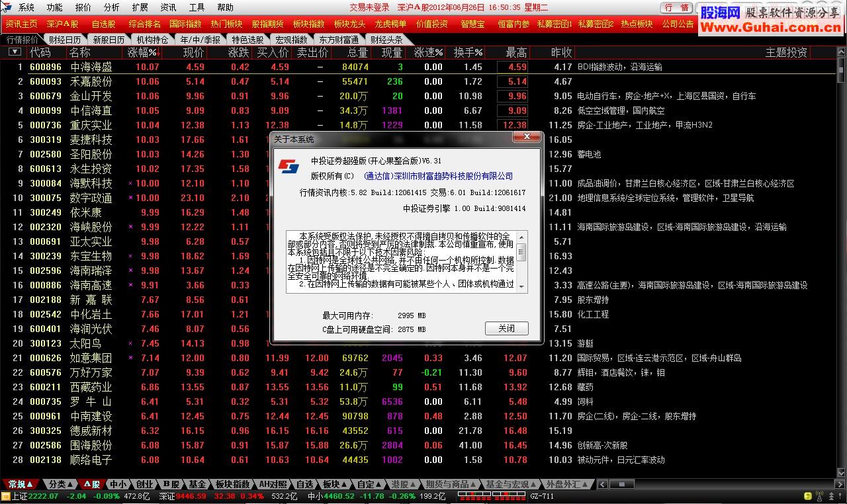Image resolution: width=847 pixels, height=504 pixels.
Task: Click the down arrow of the license text scrollbar
Action: [x=521, y=286]
